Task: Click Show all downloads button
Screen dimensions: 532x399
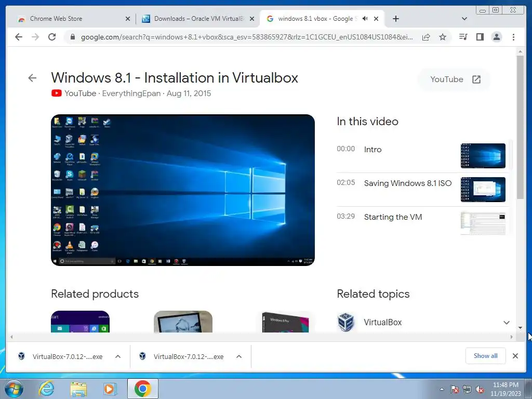Action: 486,355
